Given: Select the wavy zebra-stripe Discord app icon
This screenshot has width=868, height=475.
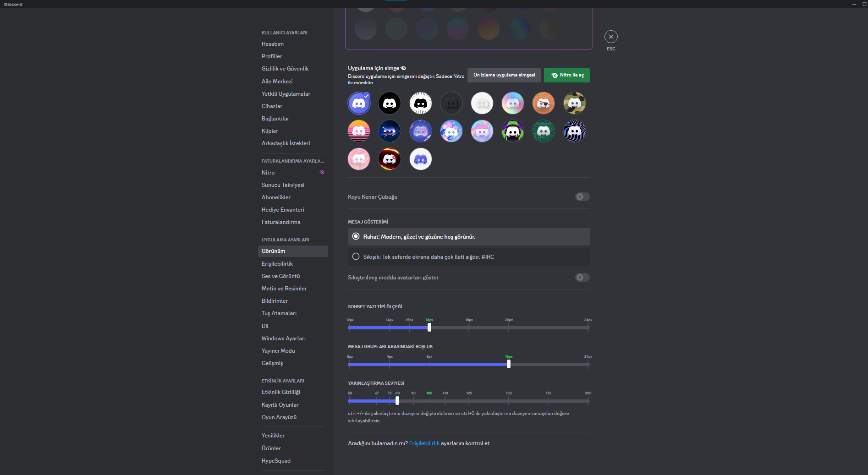Looking at the screenshot, I should (575, 131).
